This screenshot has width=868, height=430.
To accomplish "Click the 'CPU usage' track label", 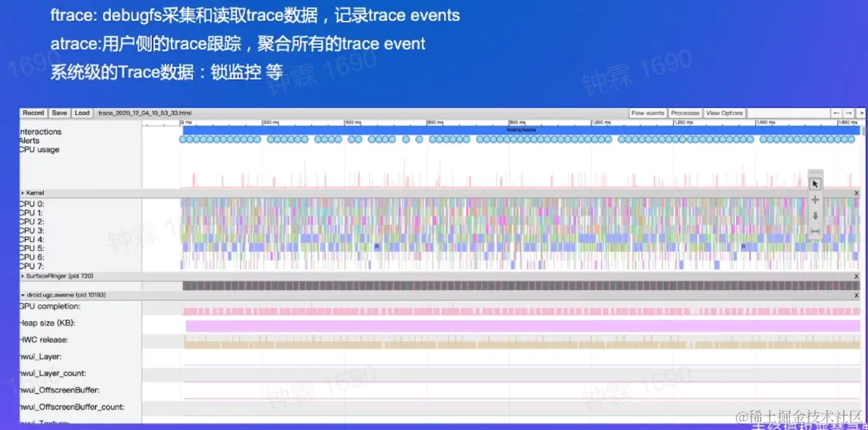I will pyautogui.click(x=39, y=149).
